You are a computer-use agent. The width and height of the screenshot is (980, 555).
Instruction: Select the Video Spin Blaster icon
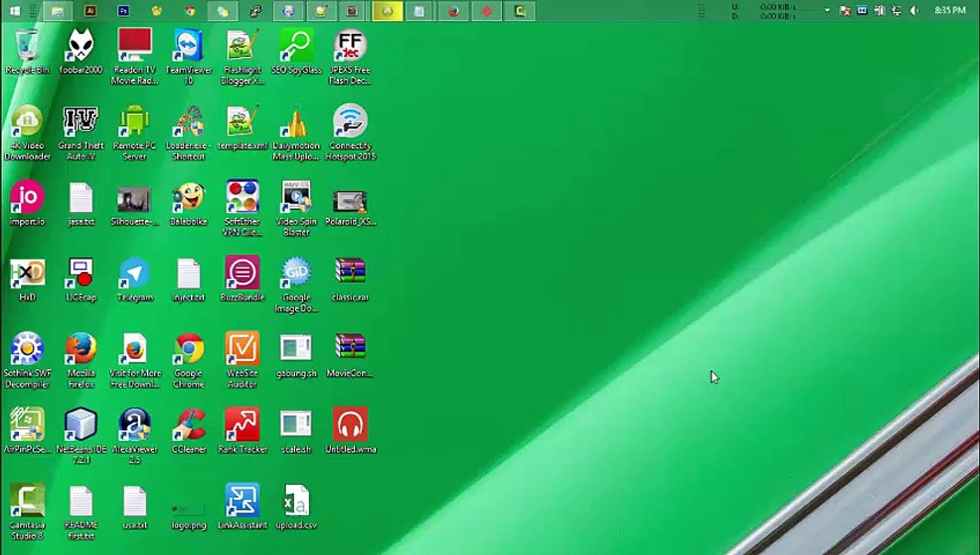297,209
